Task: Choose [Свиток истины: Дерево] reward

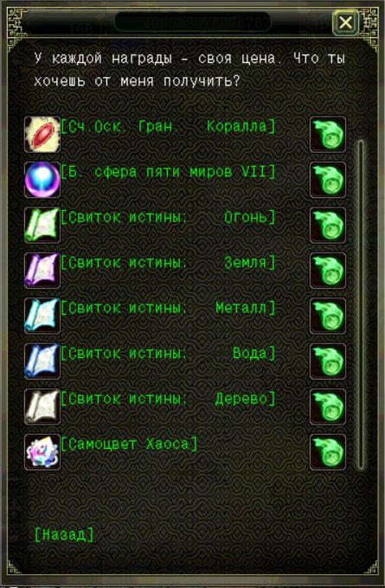Action: tap(168, 399)
